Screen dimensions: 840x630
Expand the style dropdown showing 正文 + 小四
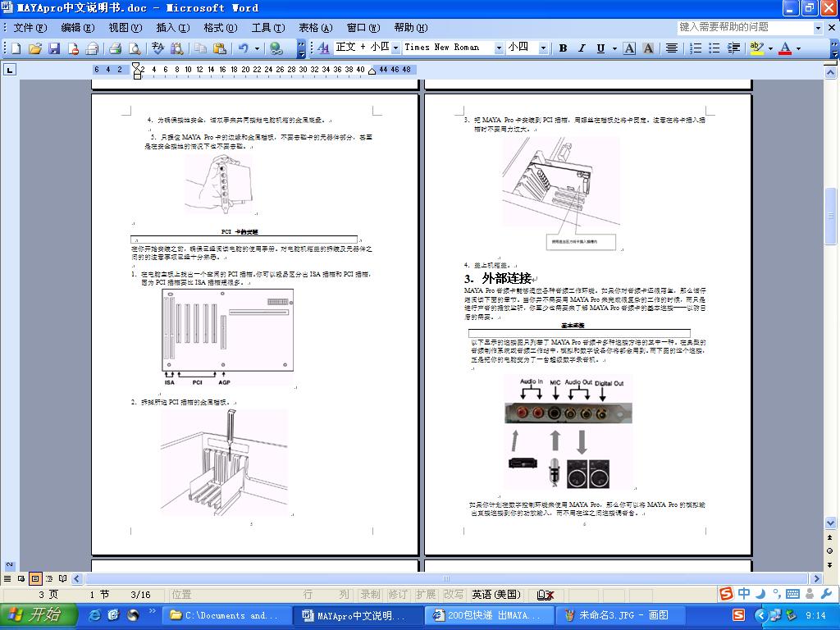(396, 48)
